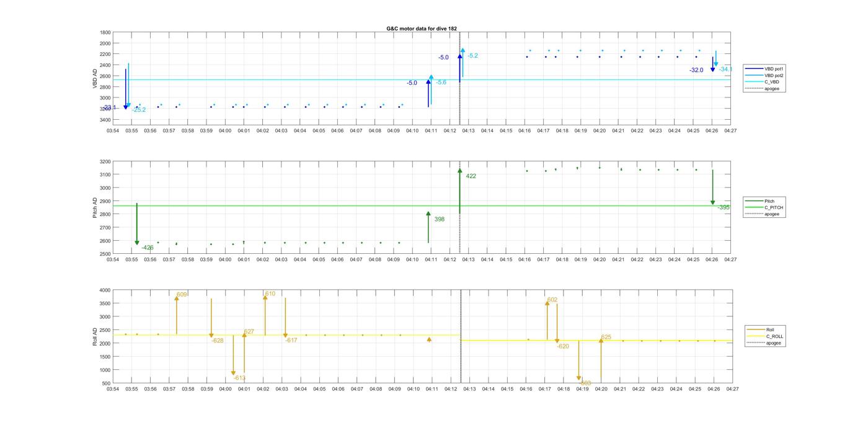868x430 pixels.
Task: Click the "-5.2" data label
Action: tap(472, 56)
